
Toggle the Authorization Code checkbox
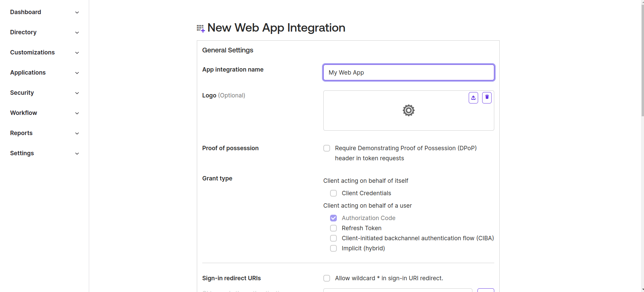(333, 218)
